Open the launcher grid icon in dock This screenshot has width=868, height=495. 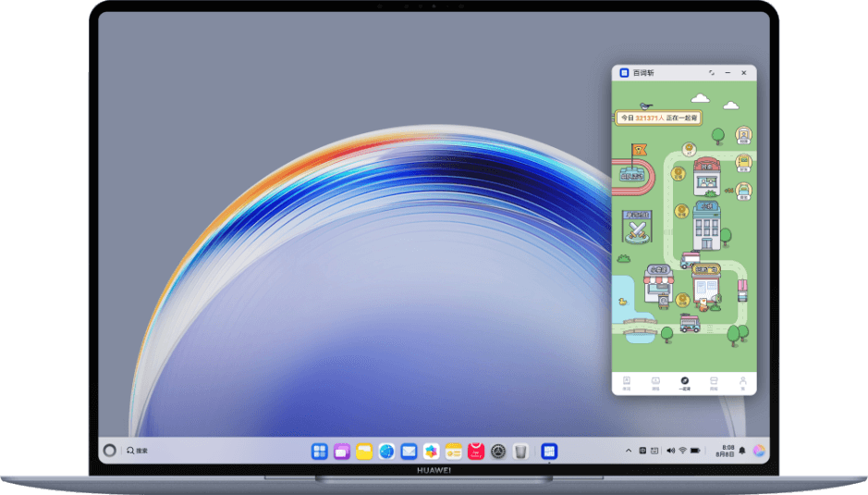pos(320,452)
